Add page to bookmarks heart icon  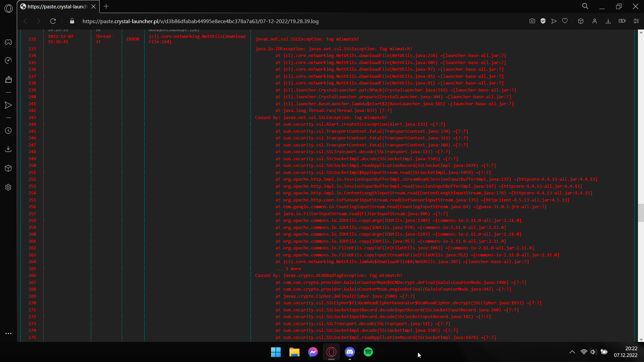point(565,21)
